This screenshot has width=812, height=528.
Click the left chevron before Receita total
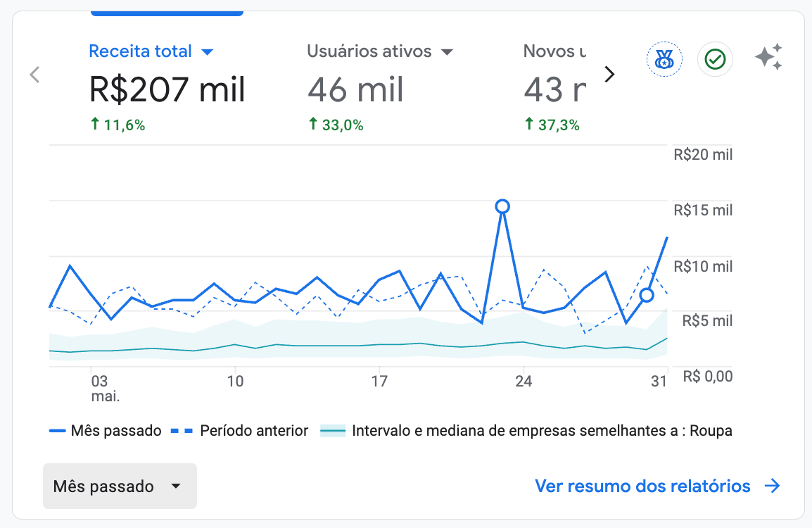pos(34,75)
